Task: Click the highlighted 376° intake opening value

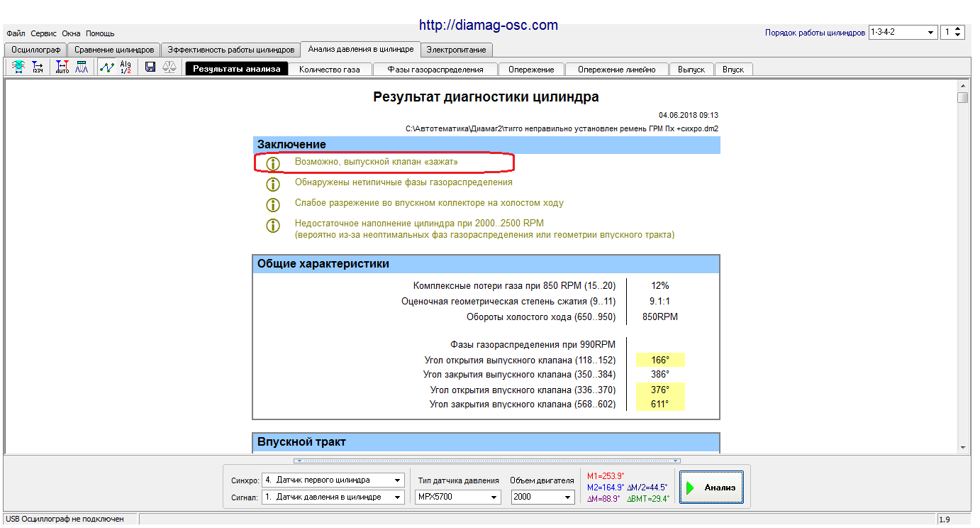Action: pos(660,390)
